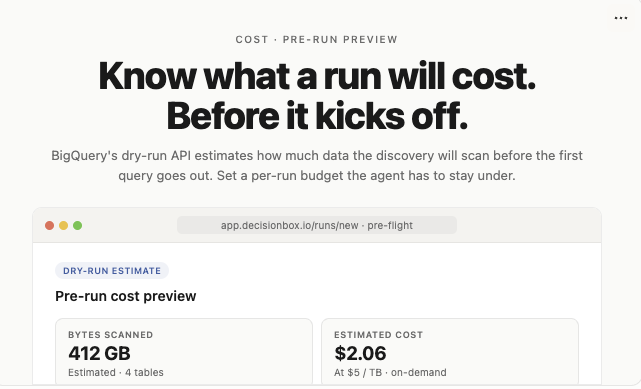Click headline 'Know what a run will cost.'
Viewport: 641px width, 389px height.
(x=317, y=76)
